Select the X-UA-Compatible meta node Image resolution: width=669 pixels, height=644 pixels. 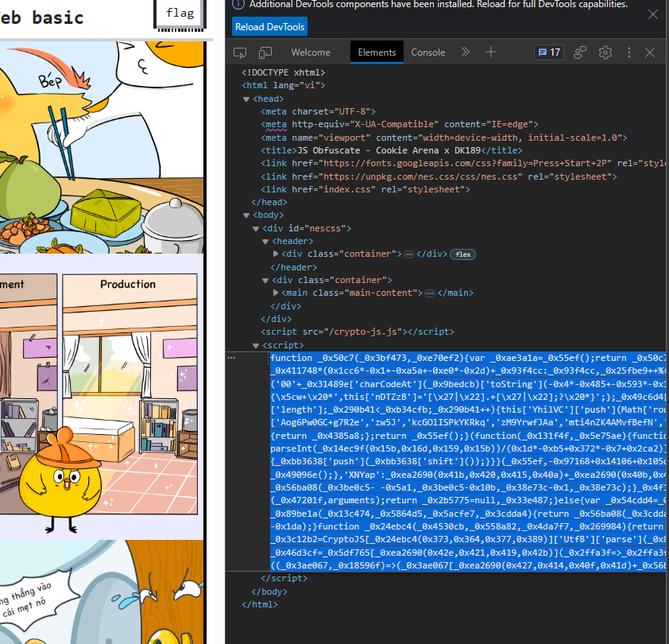click(x=400, y=125)
